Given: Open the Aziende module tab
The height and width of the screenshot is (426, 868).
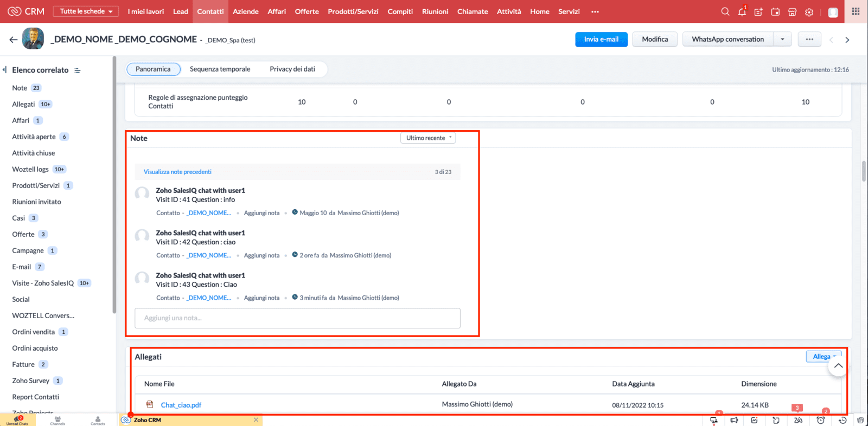Looking at the screenshot, I should click(x=246, y=11).
